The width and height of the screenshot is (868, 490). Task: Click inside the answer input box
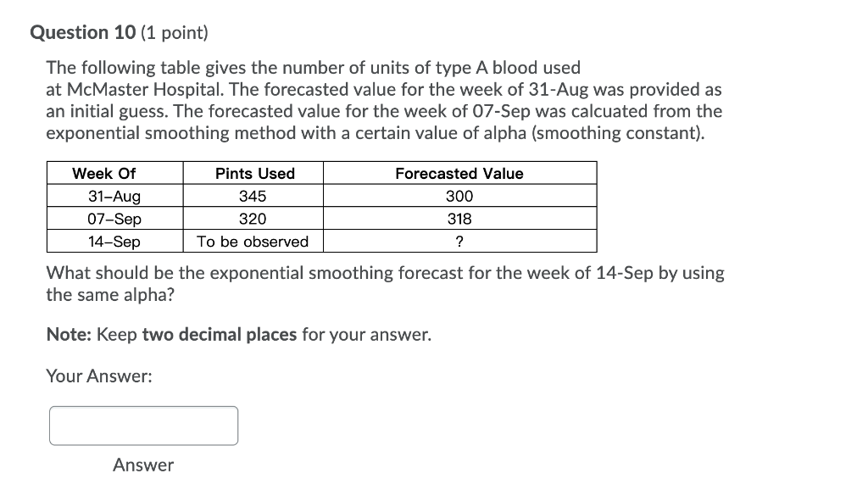[x=142, y=425]
